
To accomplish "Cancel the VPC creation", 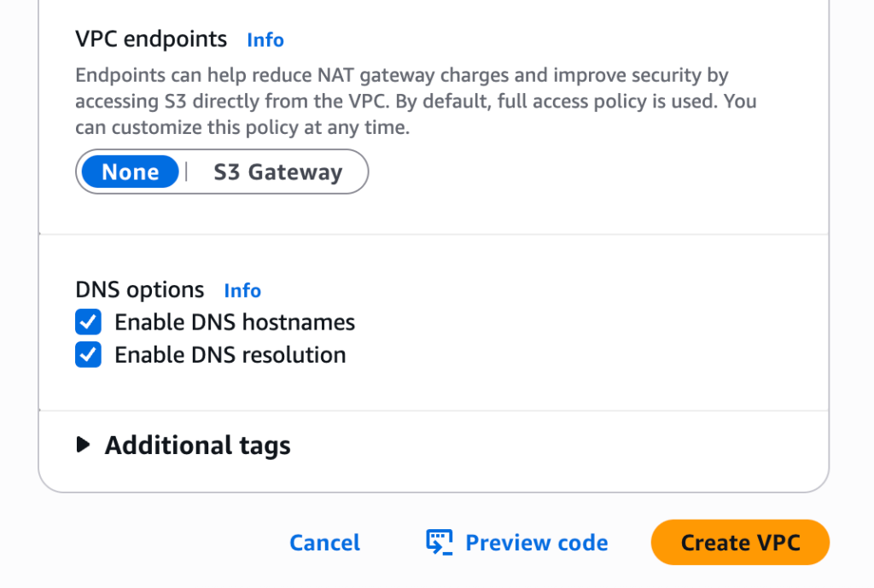I will point(324,543).
